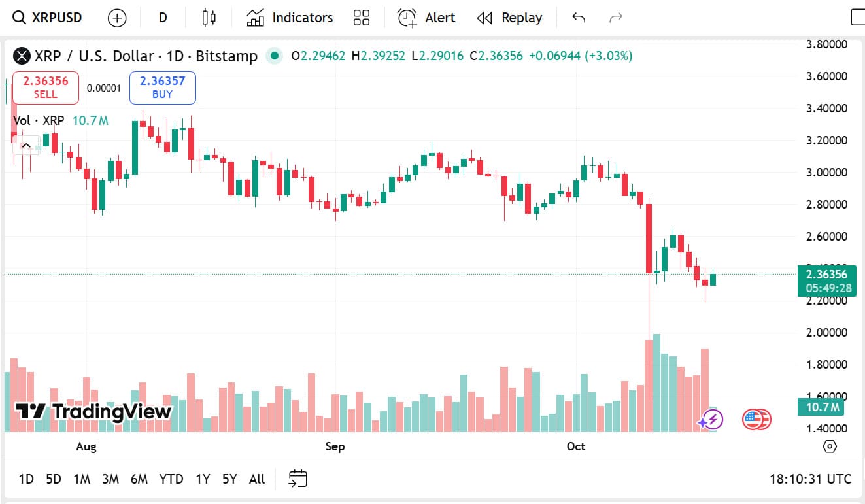865x504 pixels.
Task: Open the Indicators menu
Action: pos(290,18)
